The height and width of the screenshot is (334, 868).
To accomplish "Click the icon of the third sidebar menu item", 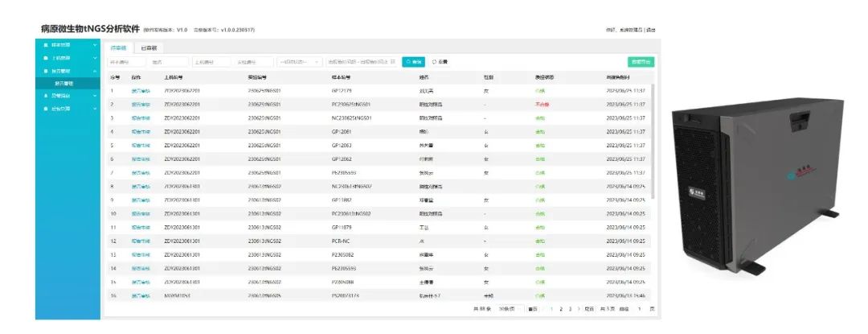I will [45, 71].
